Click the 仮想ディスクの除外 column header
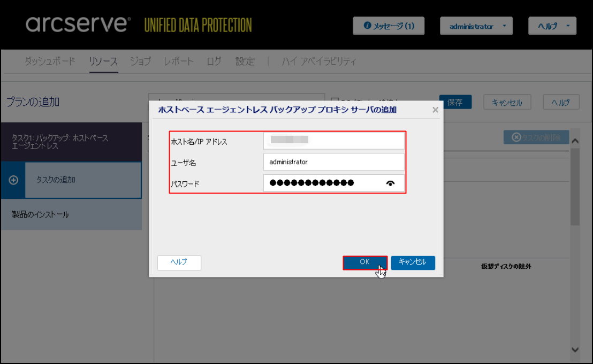 click(x=506, y=266)
